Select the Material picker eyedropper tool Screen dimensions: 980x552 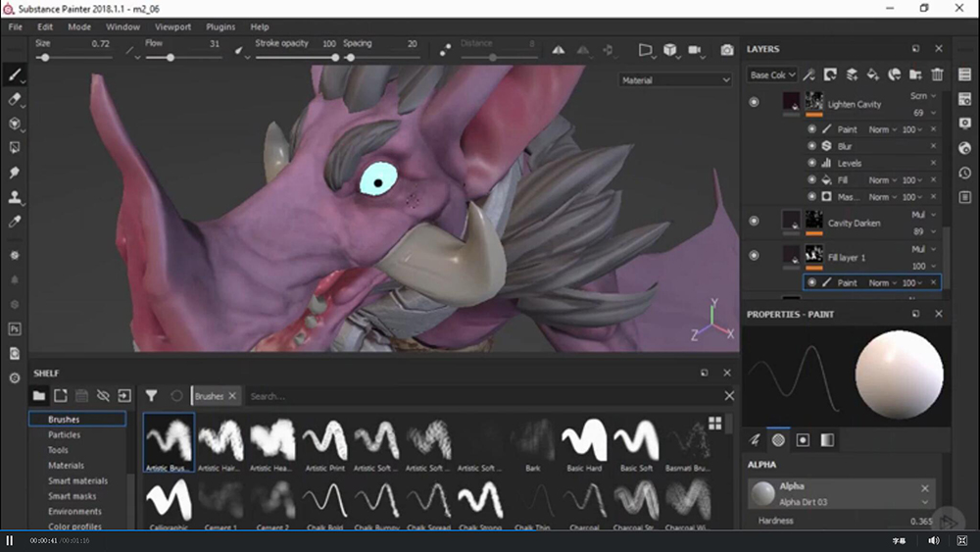tap(15, 222)
